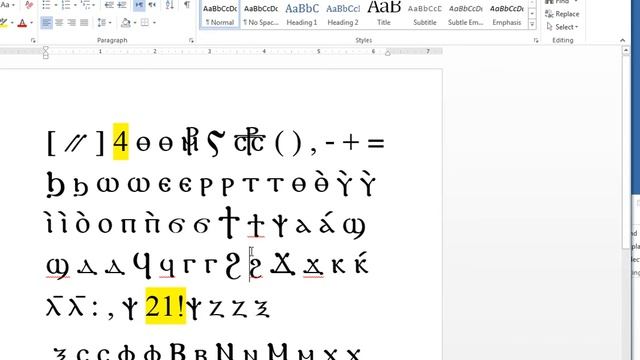Click the Bullets list icon
The height and width of the screenshot is (360, 640).
pos(46,5)
